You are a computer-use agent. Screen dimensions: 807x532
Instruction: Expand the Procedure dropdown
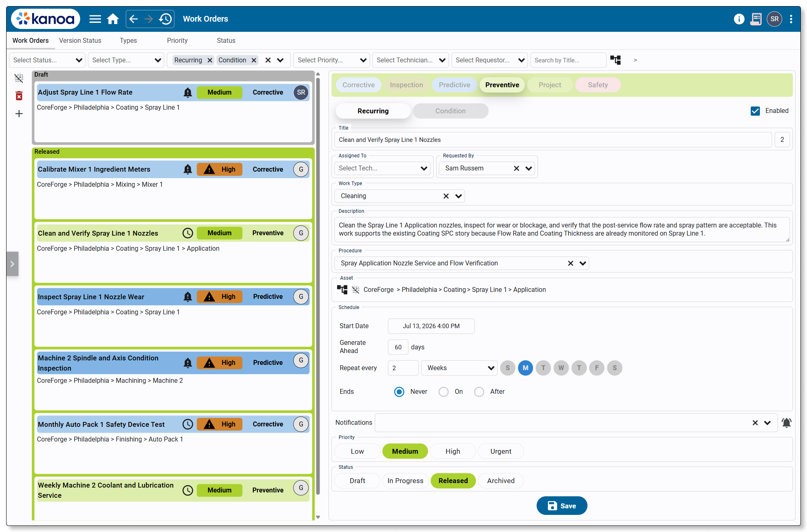click(583, 263)
